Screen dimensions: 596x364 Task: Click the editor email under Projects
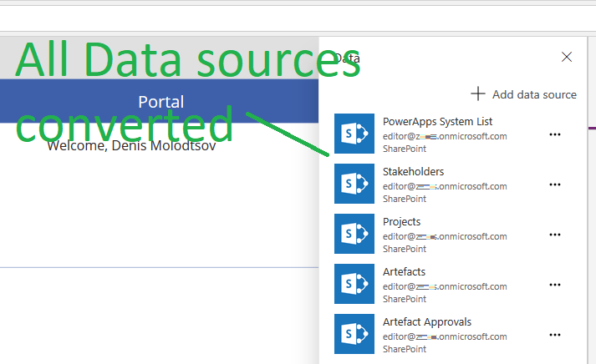click(x=445, y=236)
